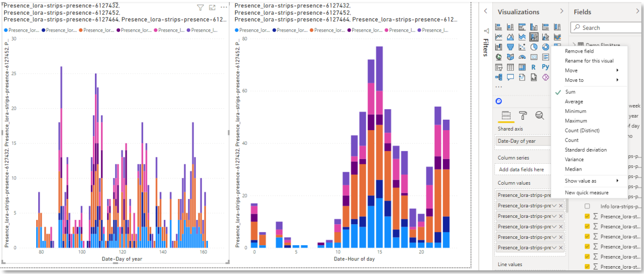Screen dimensions: 644x274
Task: Select the table visual
Action: 510,67
